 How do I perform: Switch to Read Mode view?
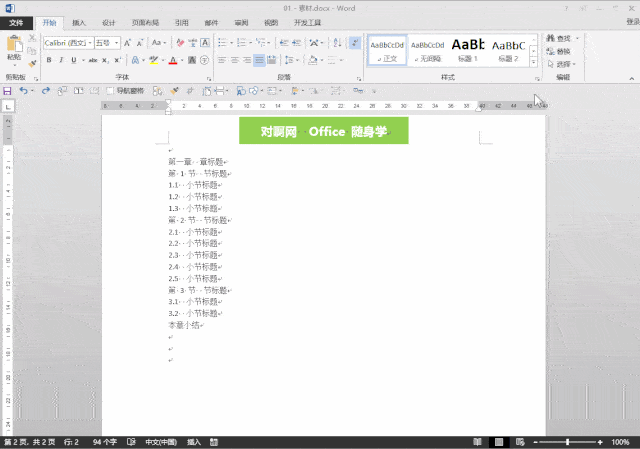coord(477,442)
